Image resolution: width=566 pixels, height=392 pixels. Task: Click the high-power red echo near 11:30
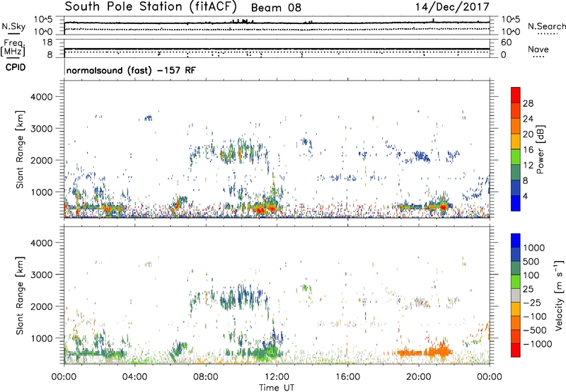point(265,209)
